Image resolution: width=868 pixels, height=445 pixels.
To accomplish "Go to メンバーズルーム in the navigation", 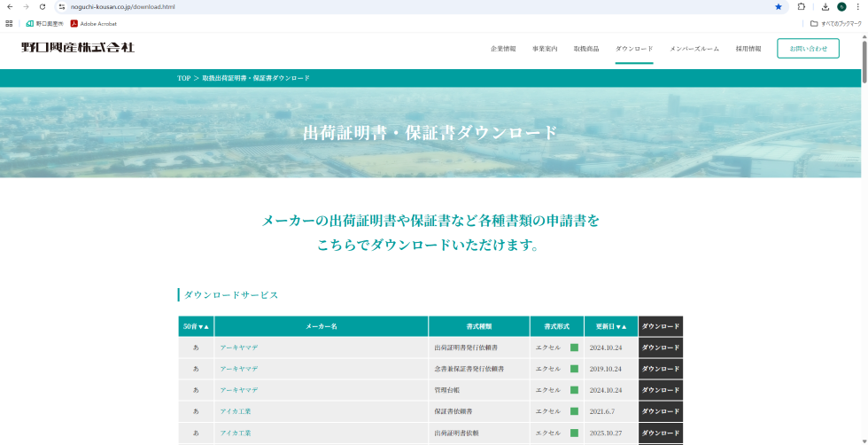I will click(x=694, y=49).
